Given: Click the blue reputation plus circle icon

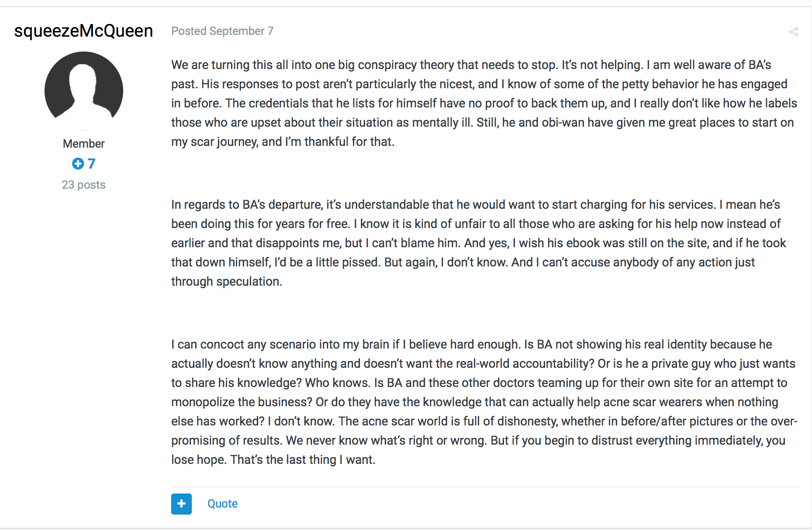Looking at the screenshot, I should (x=78, y=164).
